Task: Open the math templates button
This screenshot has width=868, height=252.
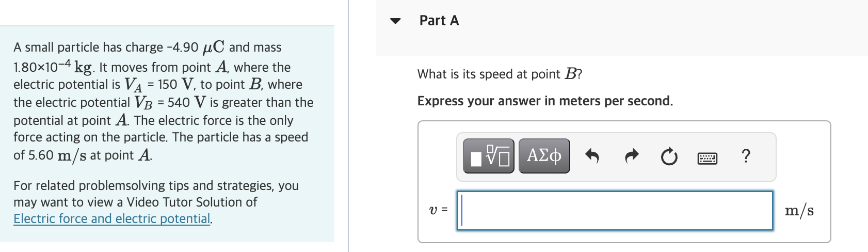Action: pyautogui.click(x=488, y=156)
